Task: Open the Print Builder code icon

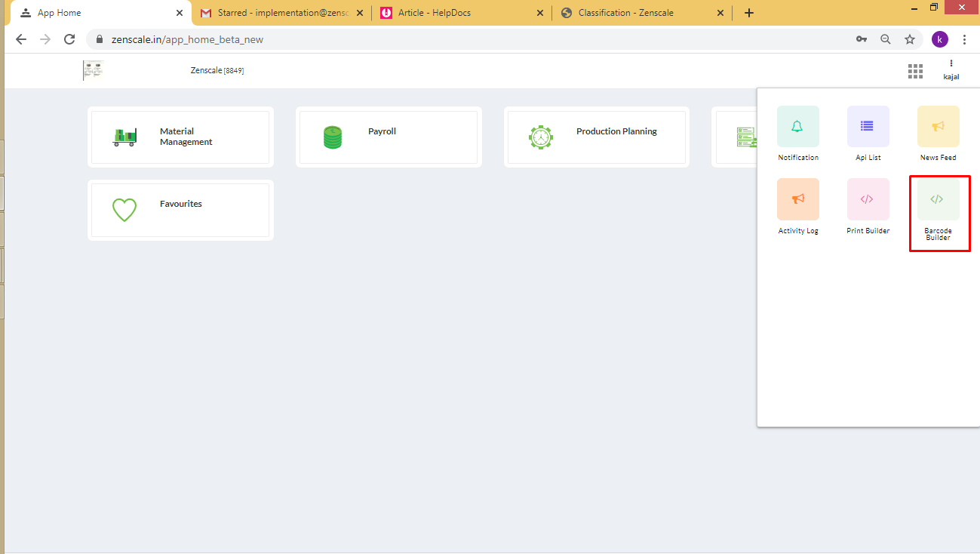Action: click(868, 199)
